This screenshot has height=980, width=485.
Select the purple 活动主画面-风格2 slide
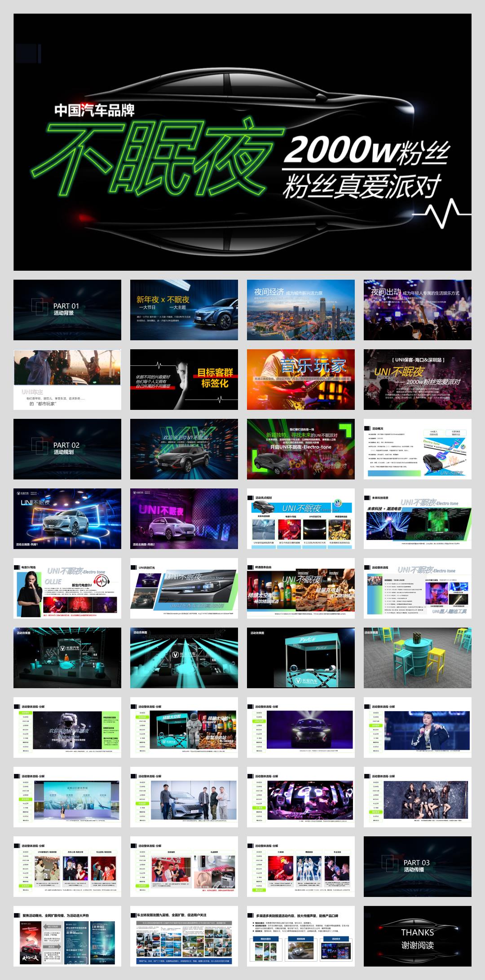(x=184, y=519)
